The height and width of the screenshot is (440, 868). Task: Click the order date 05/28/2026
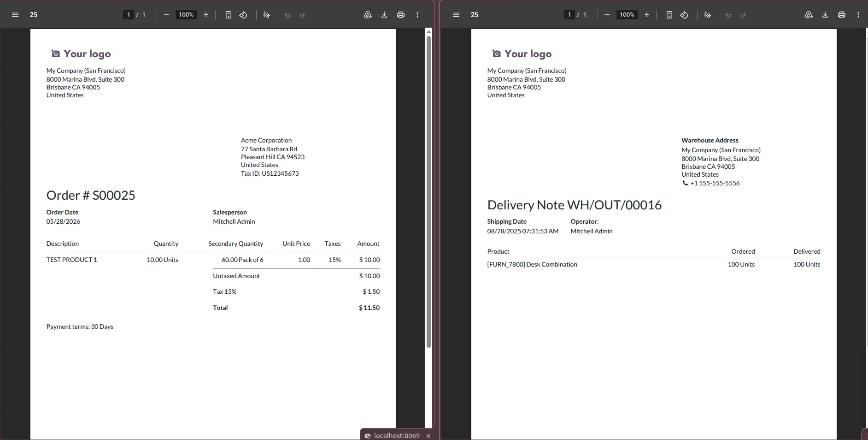[x=63, y=221]
